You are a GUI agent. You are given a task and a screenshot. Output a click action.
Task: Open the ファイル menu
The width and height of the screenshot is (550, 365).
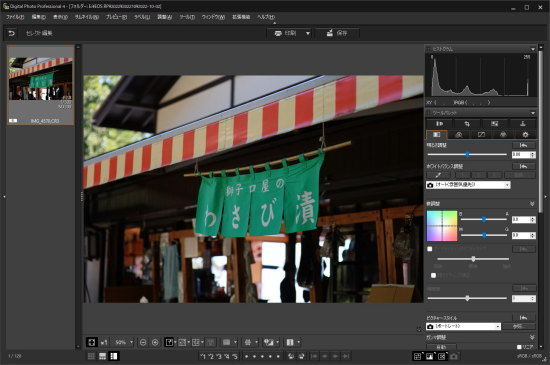point(15,17)
